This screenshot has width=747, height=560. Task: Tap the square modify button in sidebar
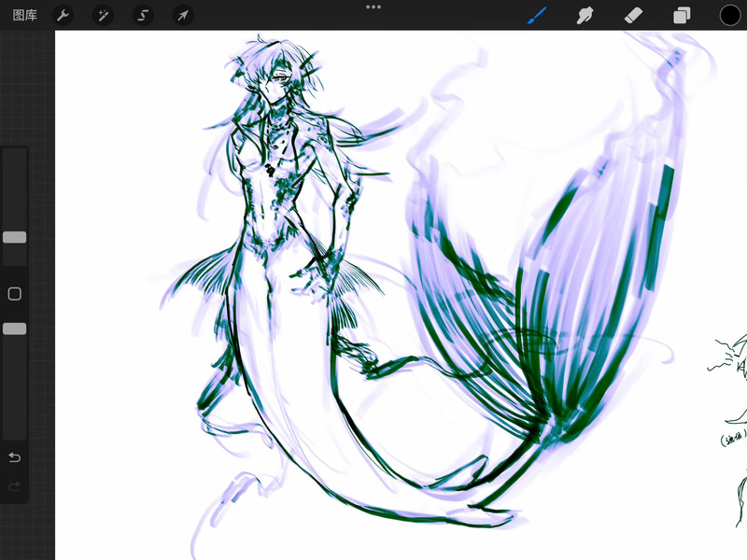pos(15,294)
